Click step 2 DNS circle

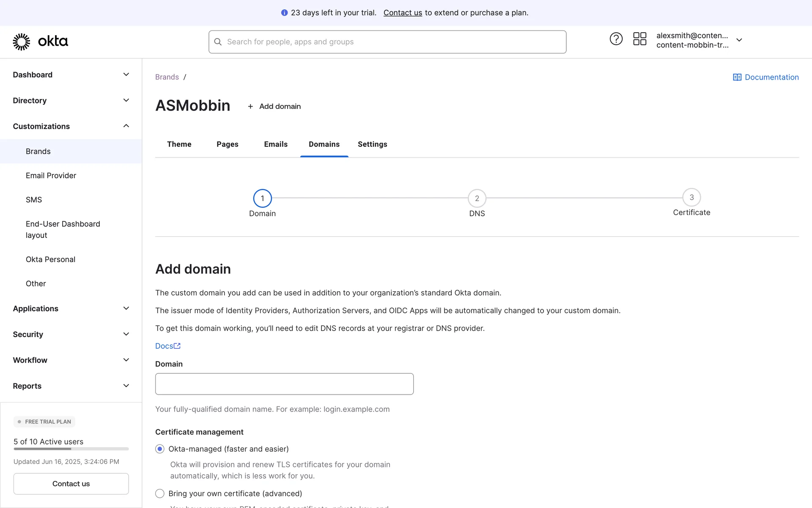(477, 198)
